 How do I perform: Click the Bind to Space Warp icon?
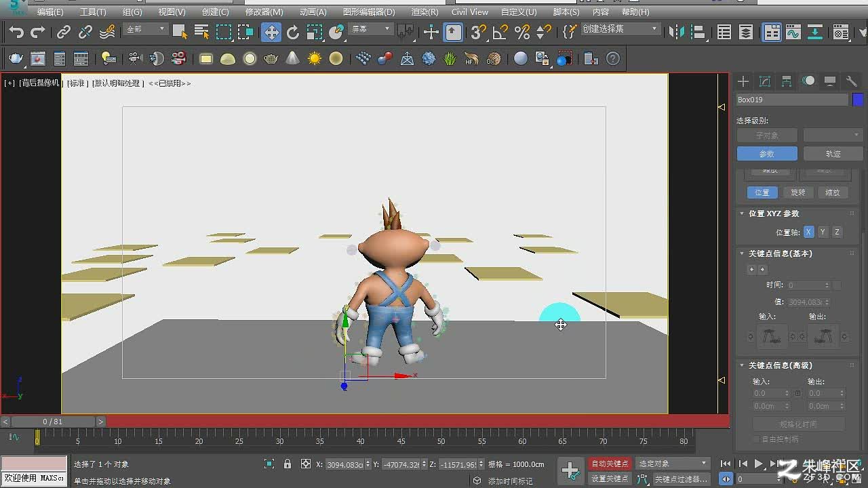(x=107, y=32)
